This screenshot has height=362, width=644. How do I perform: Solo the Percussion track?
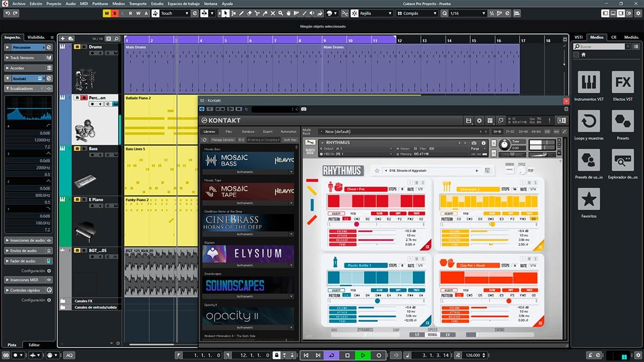[x=84, y=98]
